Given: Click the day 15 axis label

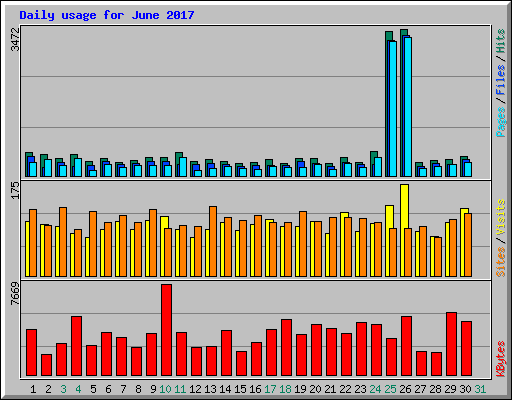Looking at the screenshot, I should point(240,389).
